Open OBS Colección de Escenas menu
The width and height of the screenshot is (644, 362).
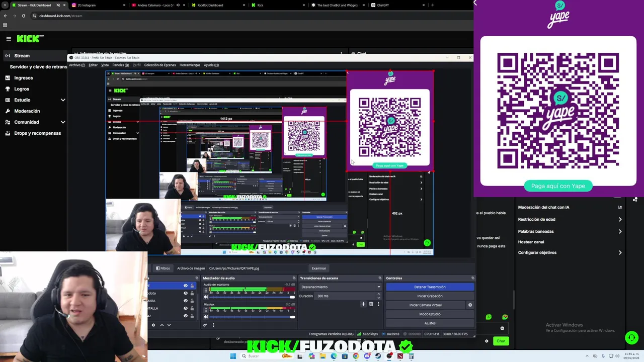(160, 65)
